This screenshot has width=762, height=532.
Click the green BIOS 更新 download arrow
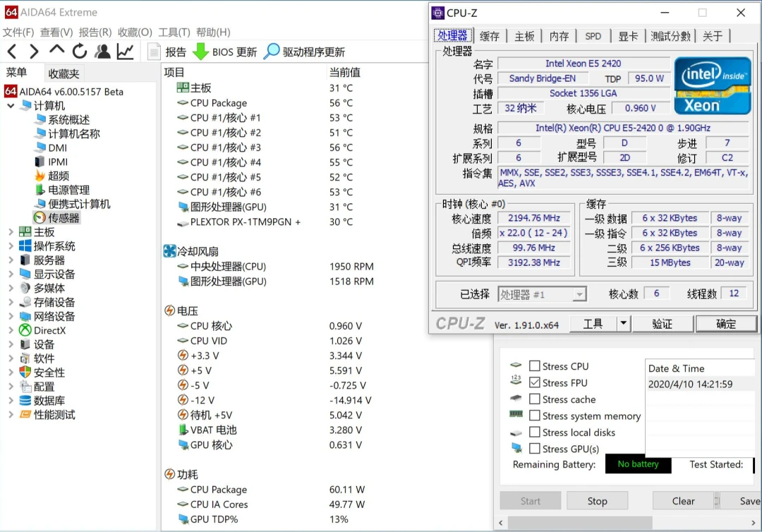(x=200, y=52)
